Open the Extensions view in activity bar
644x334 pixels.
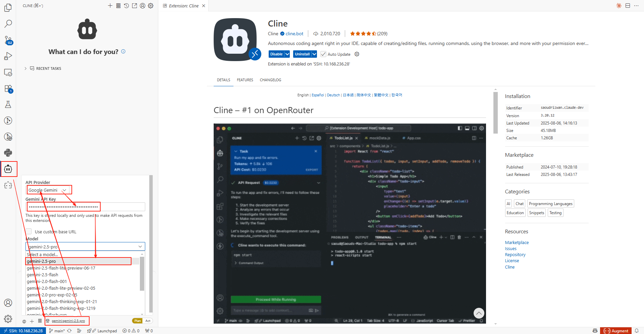coord(8,88)
